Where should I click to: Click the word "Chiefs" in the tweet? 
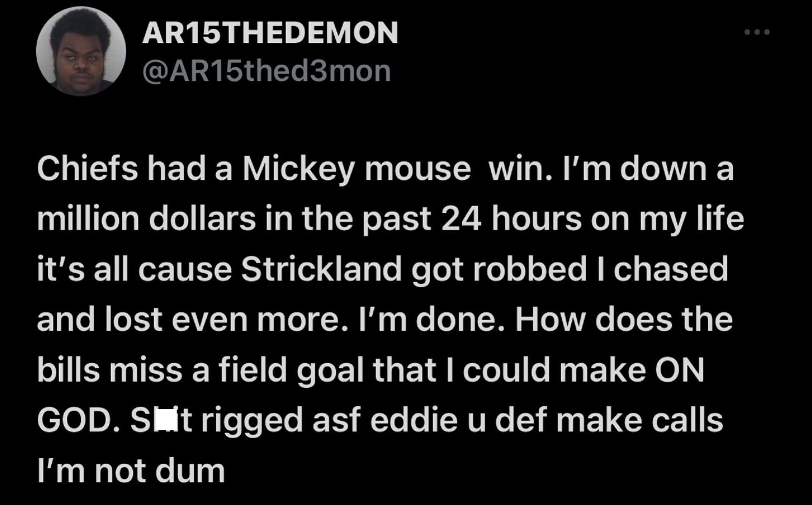88,168
